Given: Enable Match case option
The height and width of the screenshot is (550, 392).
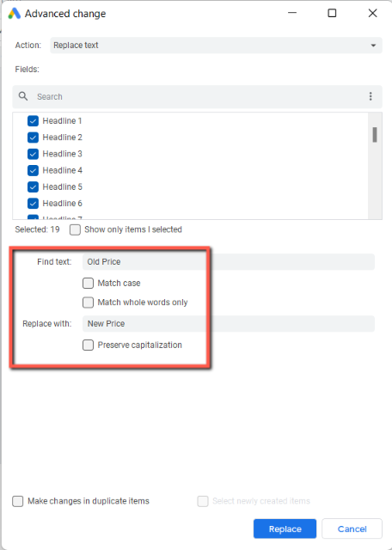Looking at the screenshot, I should [88, 283].
